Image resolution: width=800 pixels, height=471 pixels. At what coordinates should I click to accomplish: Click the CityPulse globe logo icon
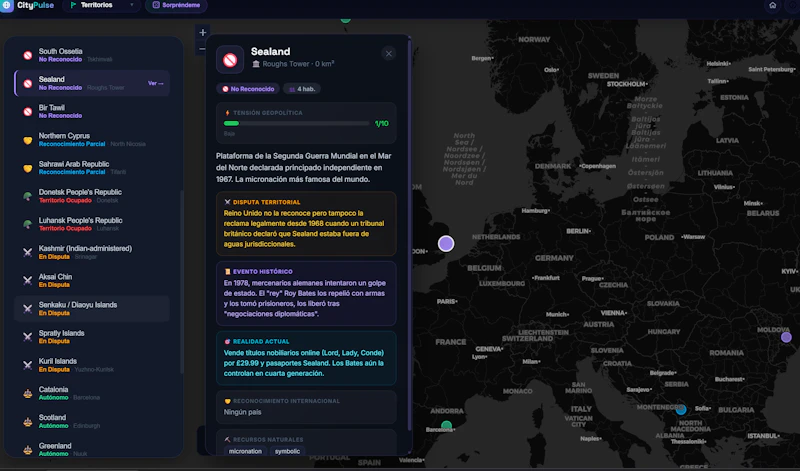[7, 5]
